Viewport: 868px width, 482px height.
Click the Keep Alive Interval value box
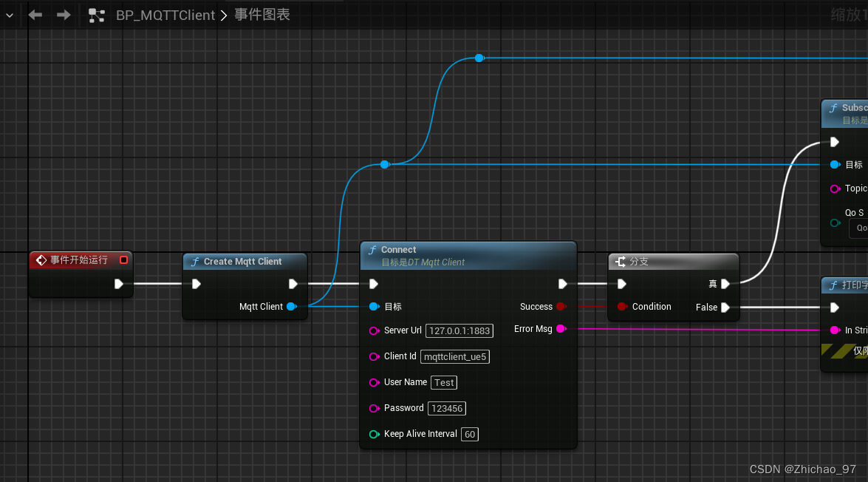click(x=470, y=434)
